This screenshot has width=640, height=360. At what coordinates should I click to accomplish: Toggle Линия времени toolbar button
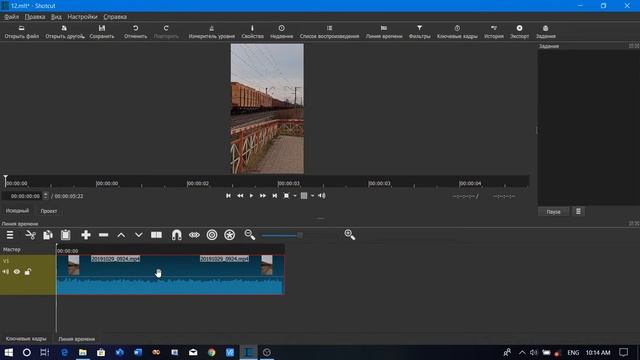(x=384, y=32)
